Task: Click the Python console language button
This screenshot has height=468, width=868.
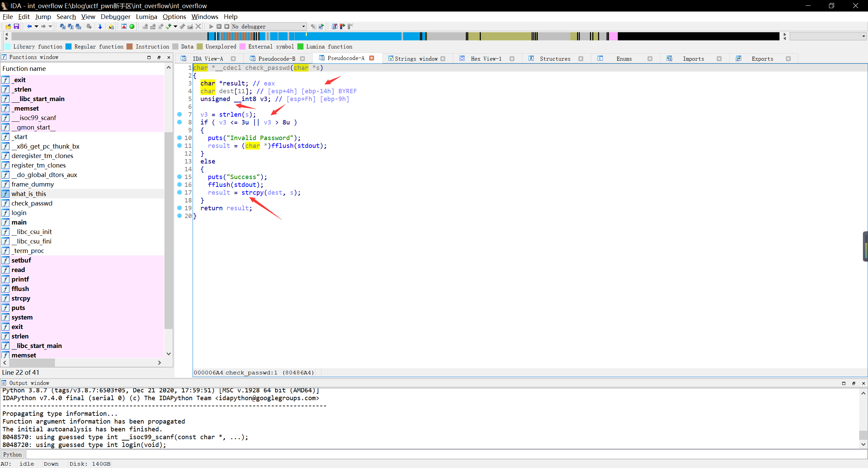Action: click(13, 454)
